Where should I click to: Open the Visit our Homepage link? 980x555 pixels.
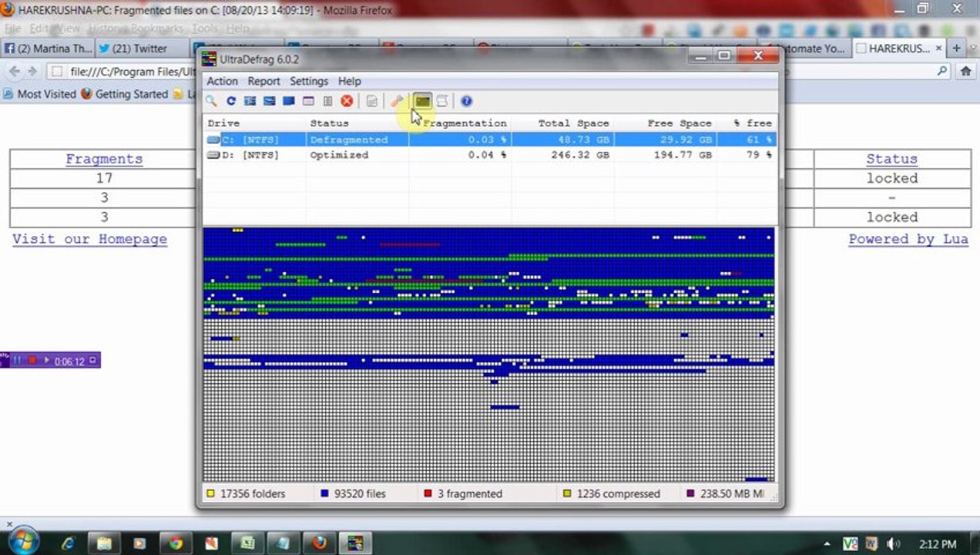click(x=89, y=239)
